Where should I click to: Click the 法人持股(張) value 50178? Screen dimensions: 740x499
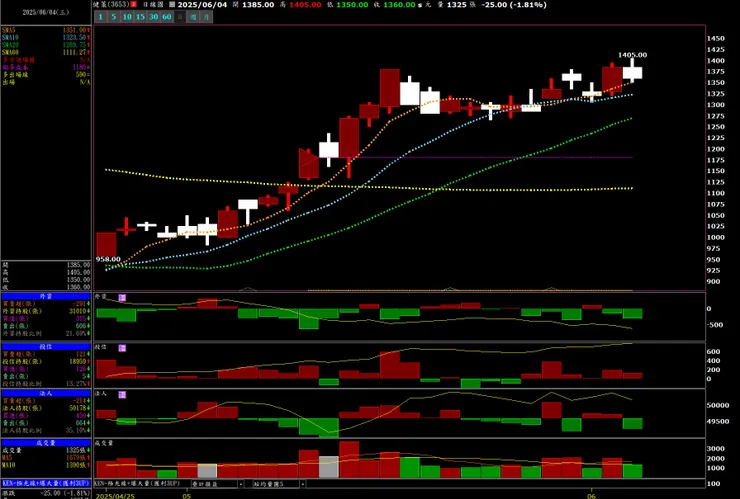pyautogui.click(x=77, y=408)
